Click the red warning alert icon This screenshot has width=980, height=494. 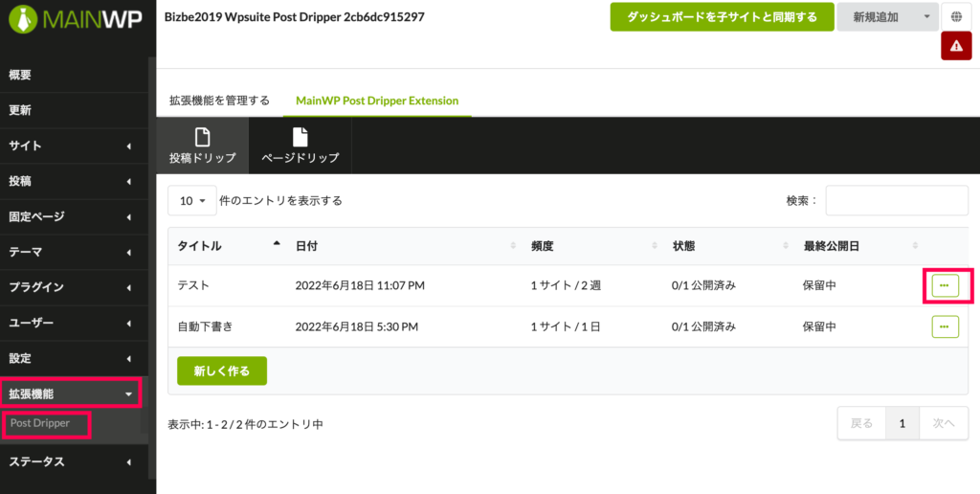click(x=956, y=46)
